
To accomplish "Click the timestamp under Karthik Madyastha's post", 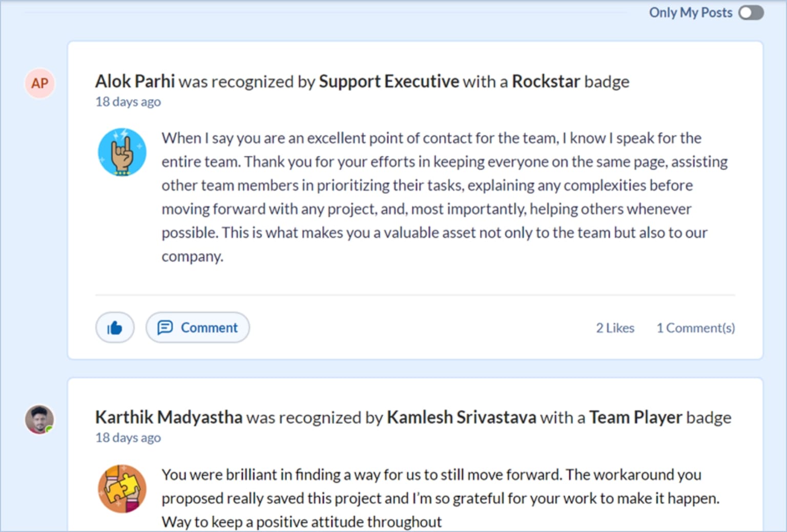I will coord(128,438).
